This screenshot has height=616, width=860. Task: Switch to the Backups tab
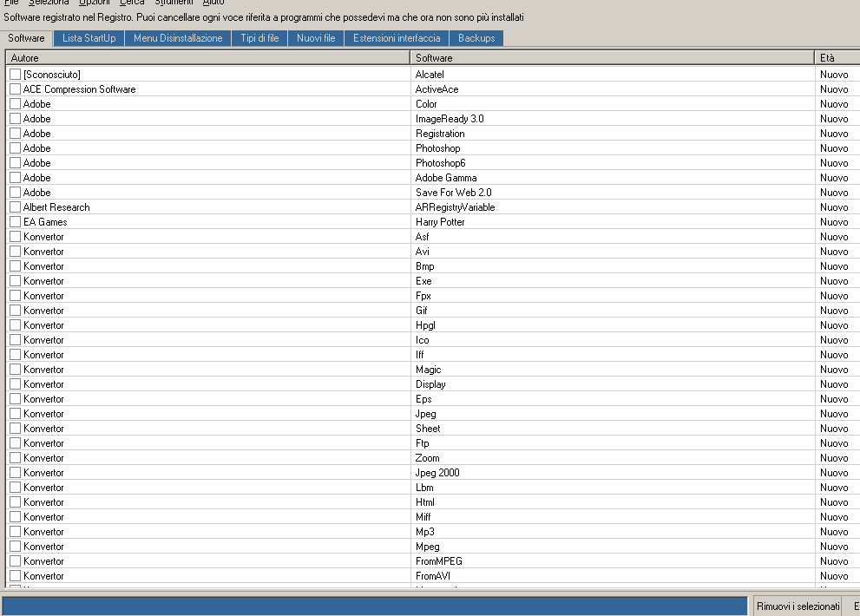pyautogui.click(x=476, y=38)
